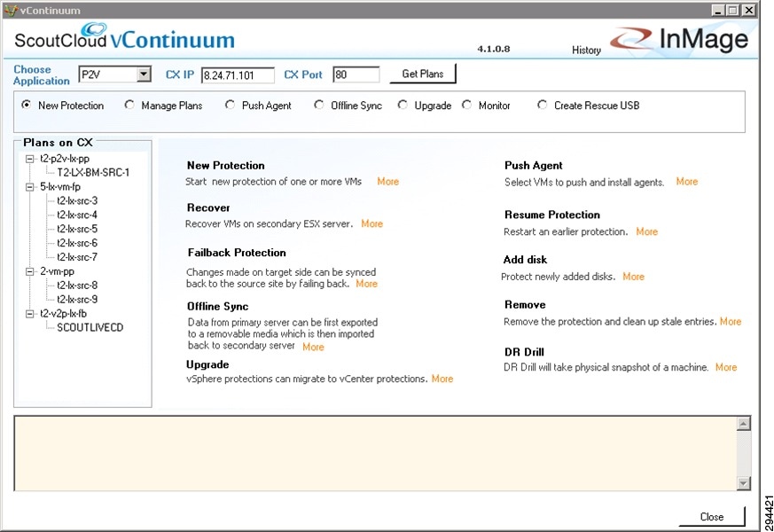774x532 pixels.
Task: Click More link for Remove
Action: click(x=731, y=321)
